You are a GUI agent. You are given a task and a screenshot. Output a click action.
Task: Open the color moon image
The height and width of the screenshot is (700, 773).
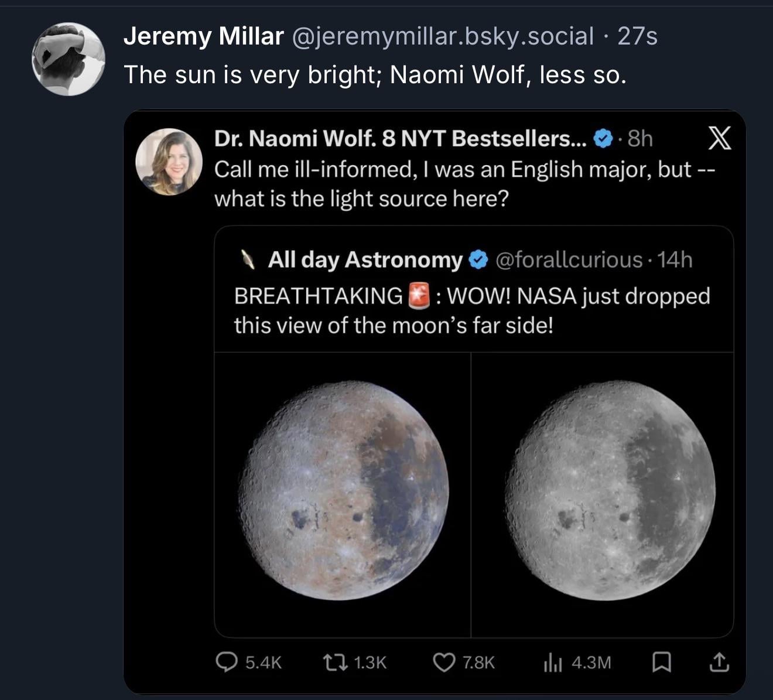(x=343, y=490)
